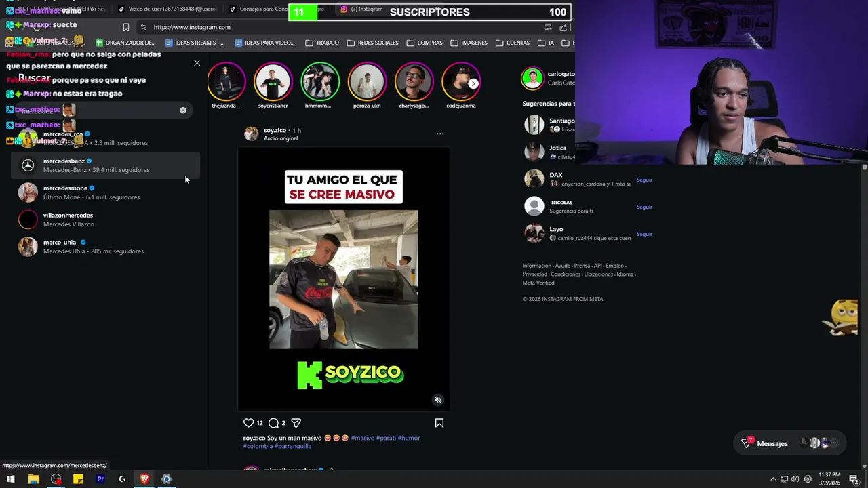Click the share icon in address bar
The width and height of the screenshot is (868, 488).
(563, 27)
